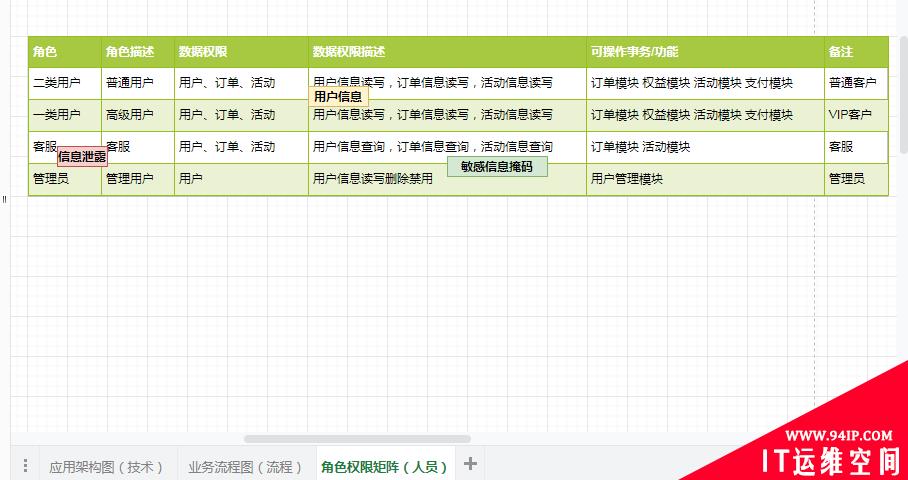Click the 可操作事务/功能 header cell
Screen dimensions: 908x480
(x=706, y=52)
